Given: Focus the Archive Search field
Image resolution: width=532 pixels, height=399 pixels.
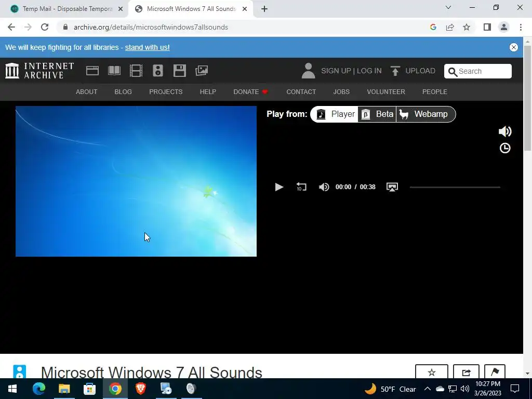Looking at the screenshot, I should tap(478, 71).
